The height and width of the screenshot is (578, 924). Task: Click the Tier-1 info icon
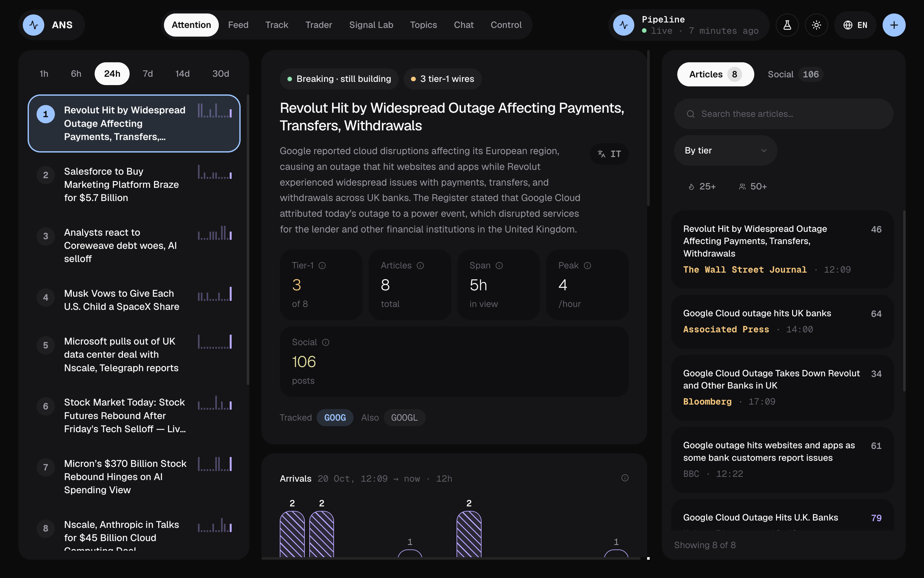point(322,265)
